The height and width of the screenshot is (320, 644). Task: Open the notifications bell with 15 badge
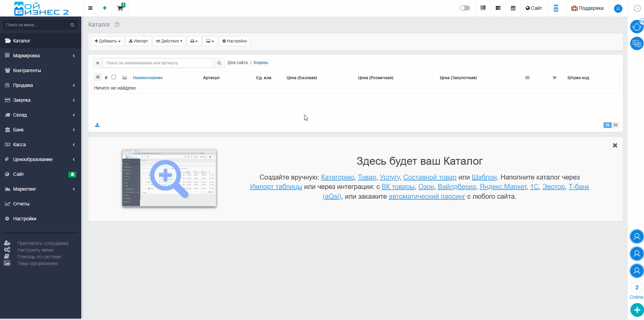pos(637,27)
